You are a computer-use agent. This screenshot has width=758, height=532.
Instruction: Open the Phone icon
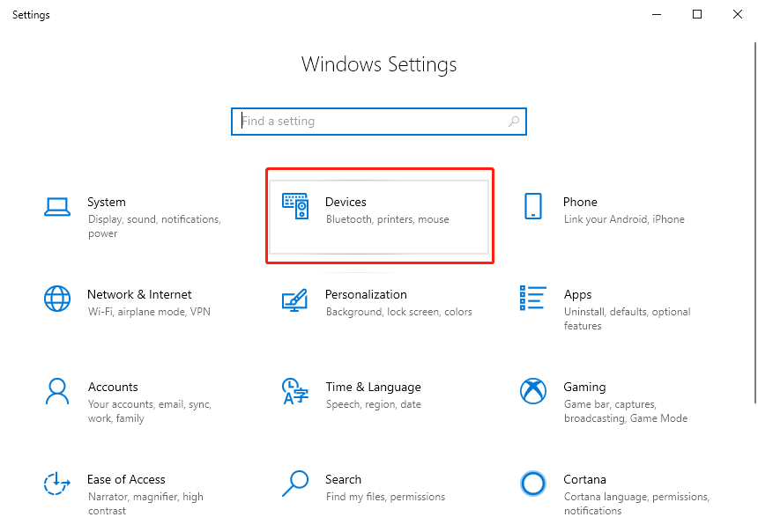coord(533,206)
